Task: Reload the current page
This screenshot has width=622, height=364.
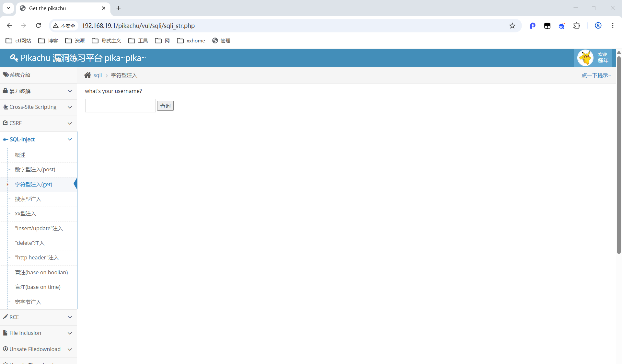Action: [38, 26]
